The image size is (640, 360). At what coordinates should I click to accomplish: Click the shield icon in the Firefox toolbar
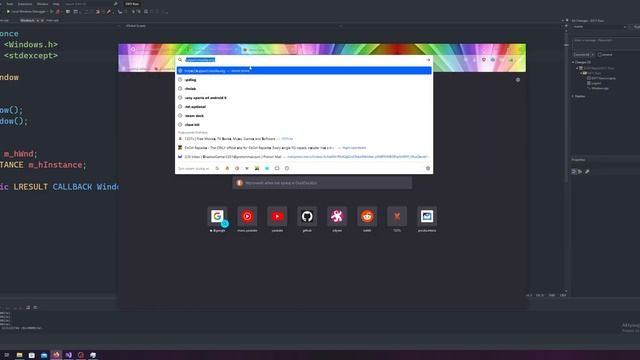click(x=484, y=60)
